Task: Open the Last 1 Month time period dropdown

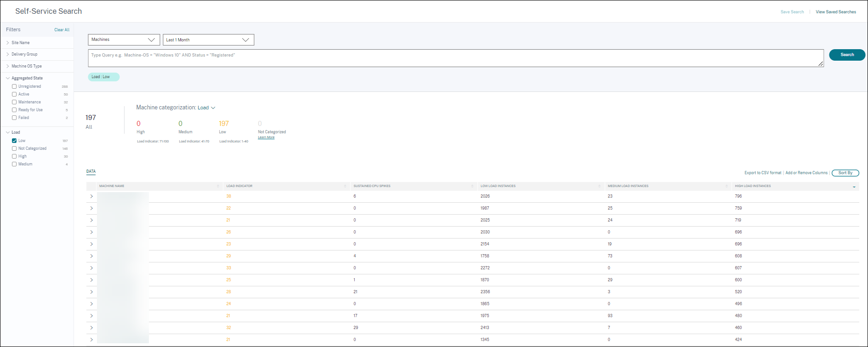Action: click(208, 40)
